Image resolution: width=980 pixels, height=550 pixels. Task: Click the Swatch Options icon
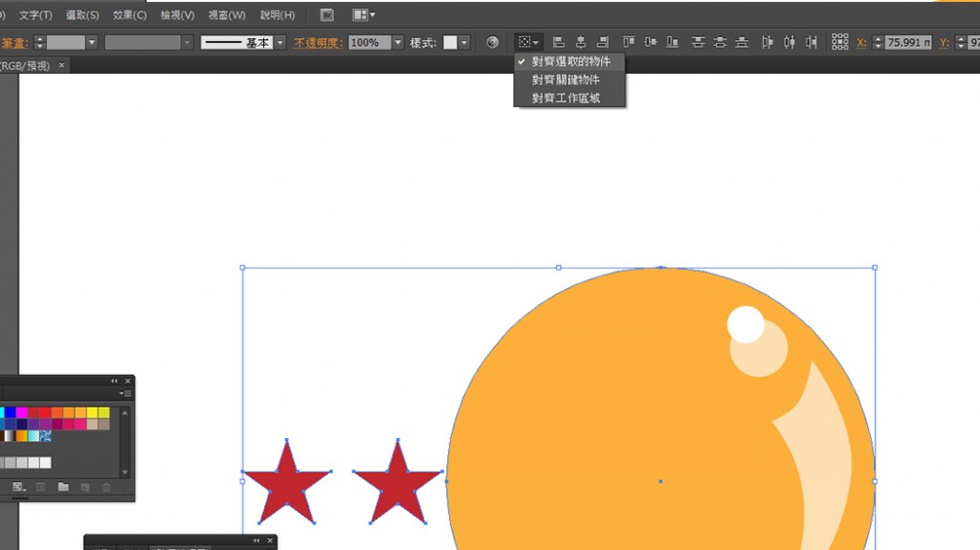[x=40, y=487]
